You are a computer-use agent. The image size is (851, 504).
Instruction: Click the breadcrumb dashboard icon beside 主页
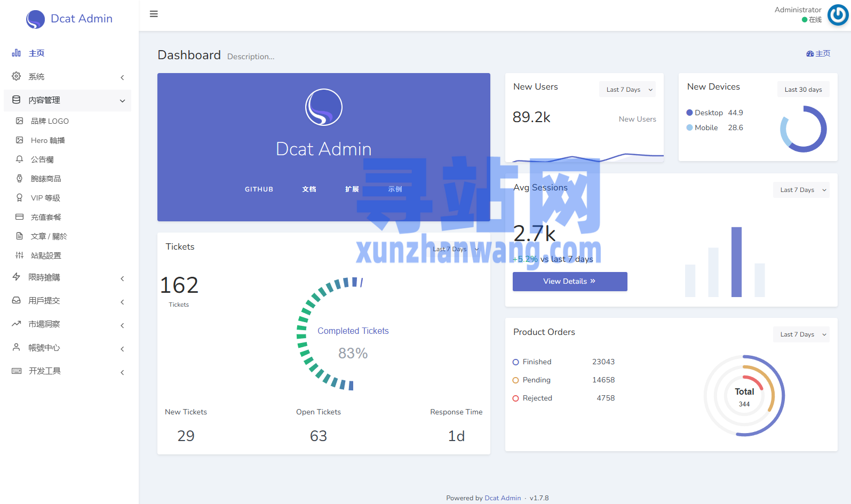click(x=810, y=54)
